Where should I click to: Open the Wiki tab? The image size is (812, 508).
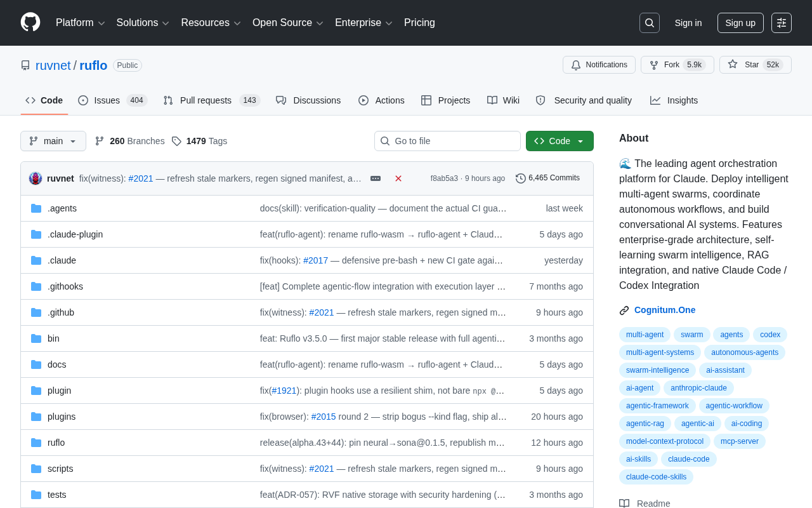[x=504, y=100]
